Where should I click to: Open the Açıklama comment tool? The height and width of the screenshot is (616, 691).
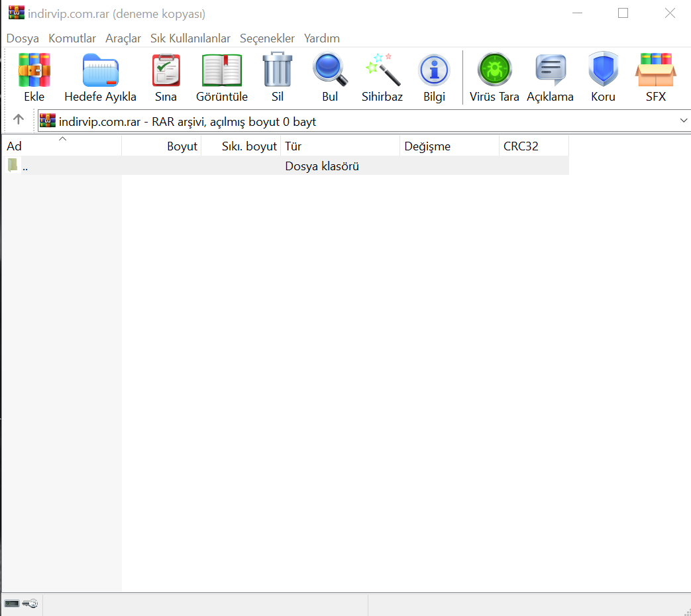tap(550, 71)
